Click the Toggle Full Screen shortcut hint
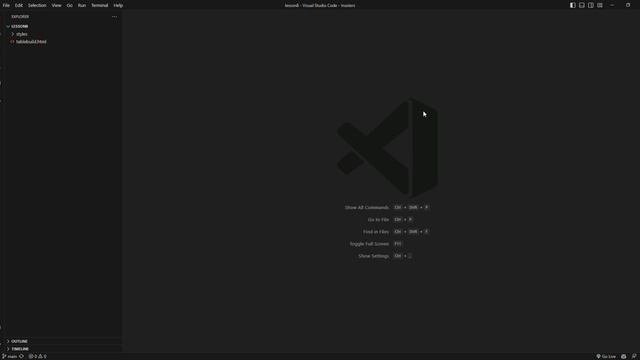Screen dimensions: 640x360 tap(376, 244)
